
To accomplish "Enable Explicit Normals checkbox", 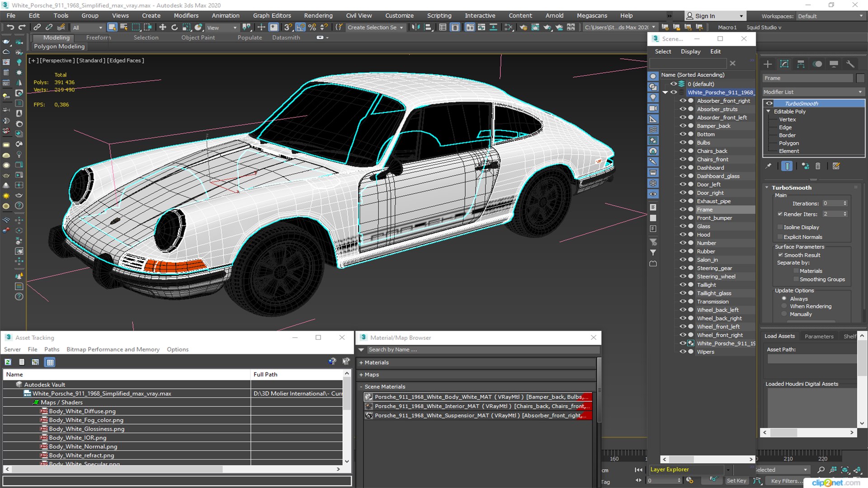I will (x=780, y=237).
